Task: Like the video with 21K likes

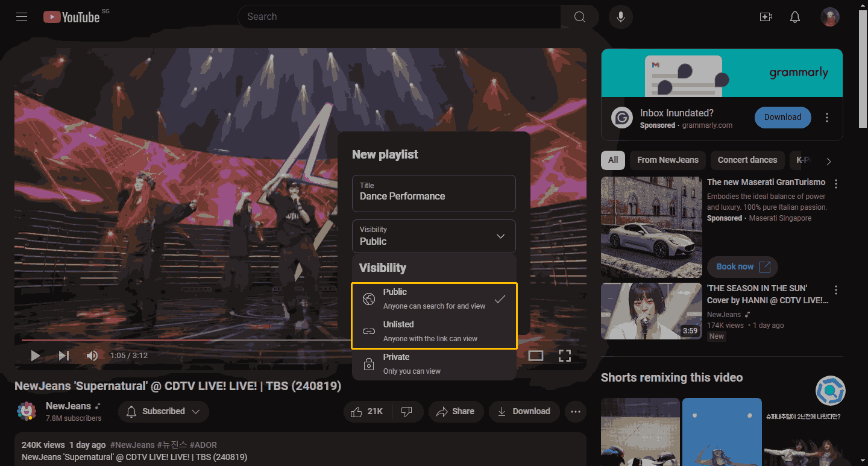Action: [x=368, y=411]
